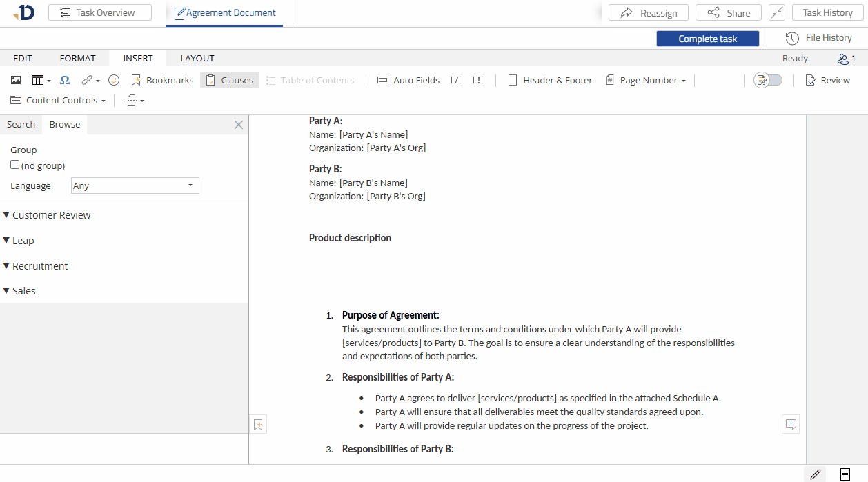Open the emoji picker smiley icon

coord(114,80)
